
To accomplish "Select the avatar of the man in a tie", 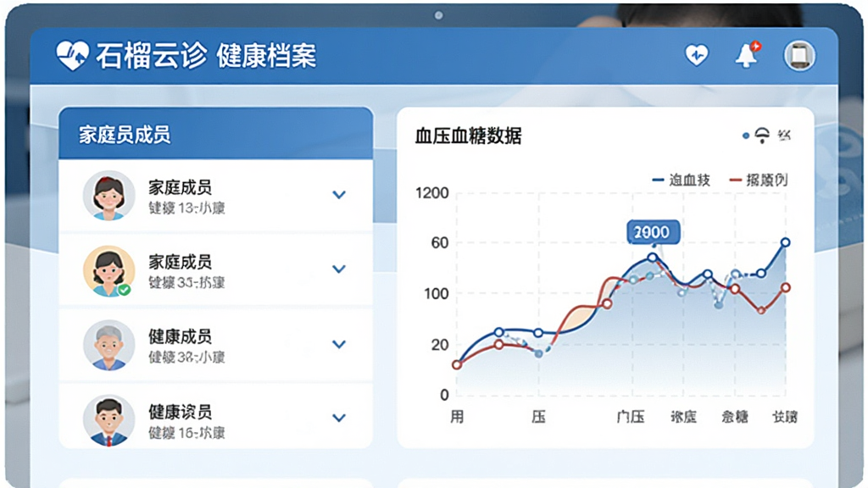I will pyautogui.click(x=108, y=420).
